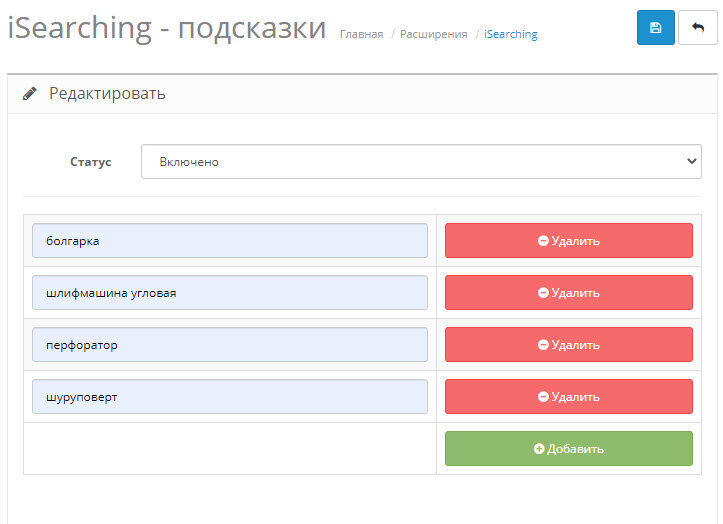This screenshot has width=723, height=524.
Task: Click the blue save floppy disk icon
Action: [x=655, y=28]
